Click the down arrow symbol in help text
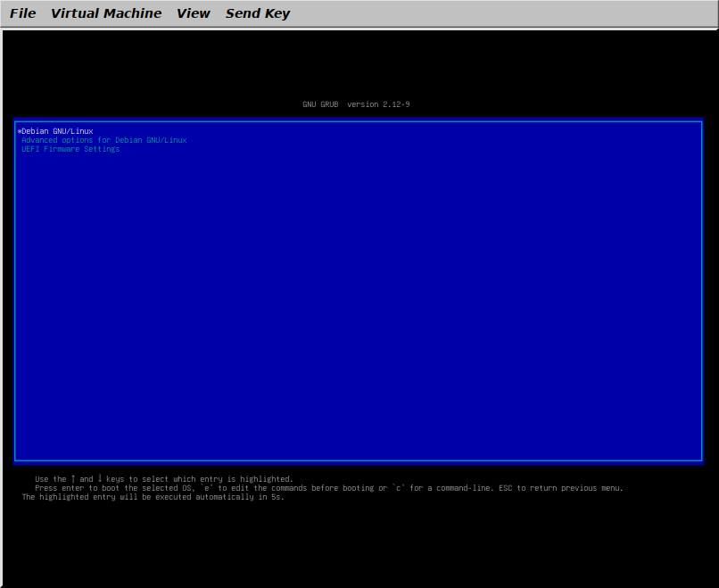719x588 pixels. coord(100,479)
